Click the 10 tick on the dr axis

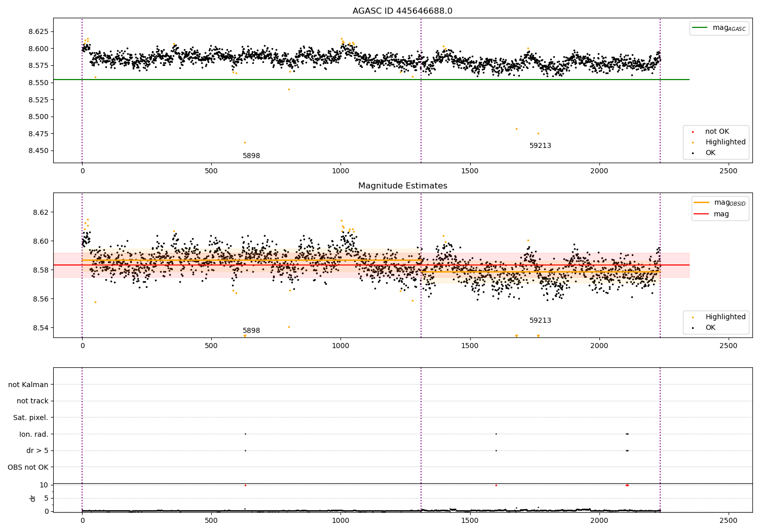coord(44,485)
